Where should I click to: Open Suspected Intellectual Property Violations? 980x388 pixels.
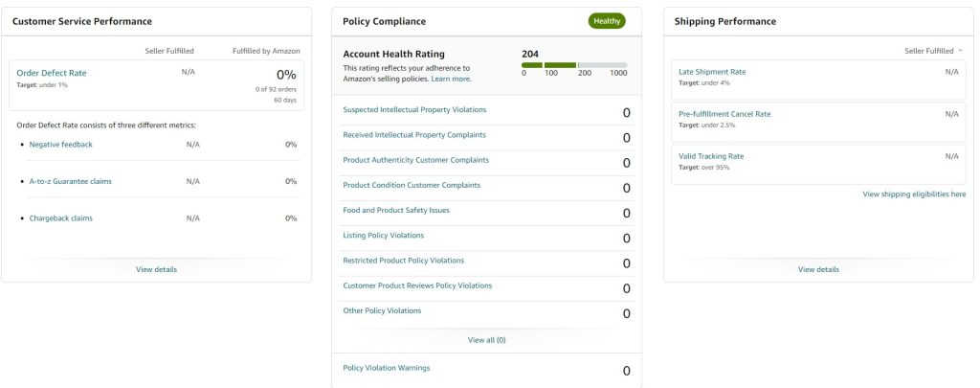[414, 109]
